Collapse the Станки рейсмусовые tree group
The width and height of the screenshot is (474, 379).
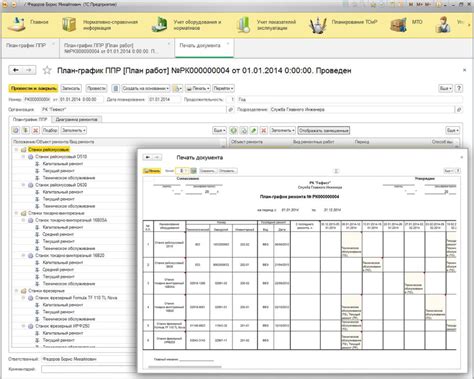click(16, 150)
